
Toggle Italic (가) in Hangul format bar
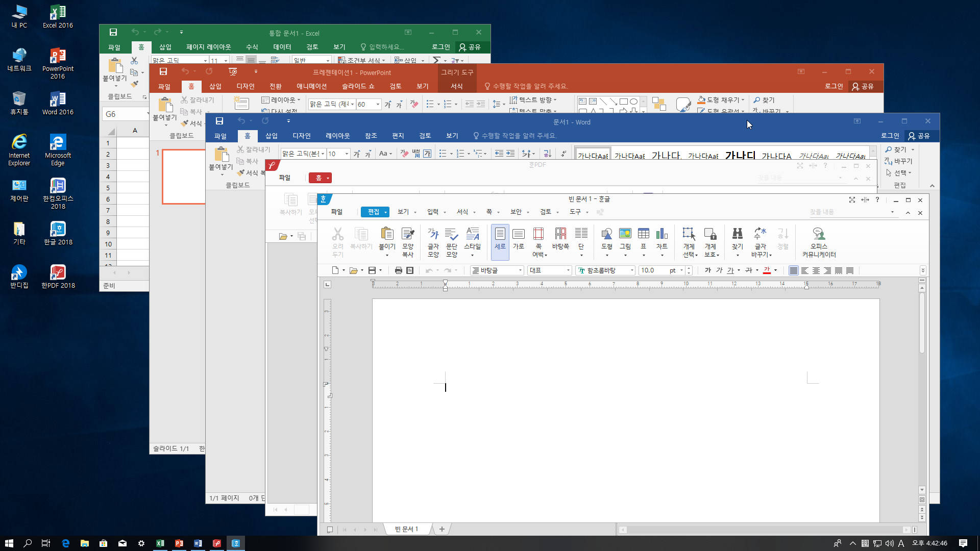tap(719, 270)
